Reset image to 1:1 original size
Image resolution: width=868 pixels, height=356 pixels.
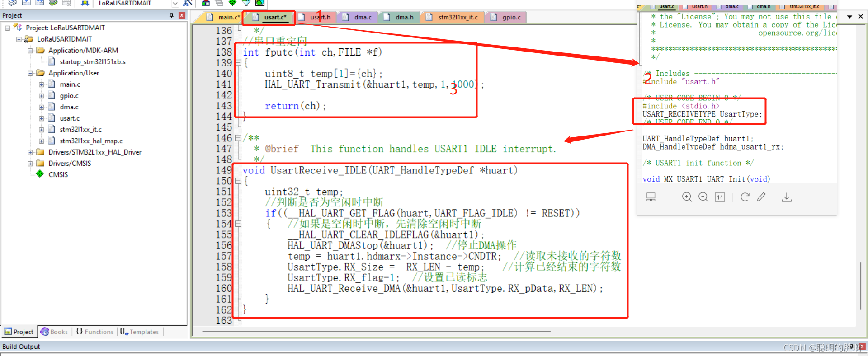point(720,197)
